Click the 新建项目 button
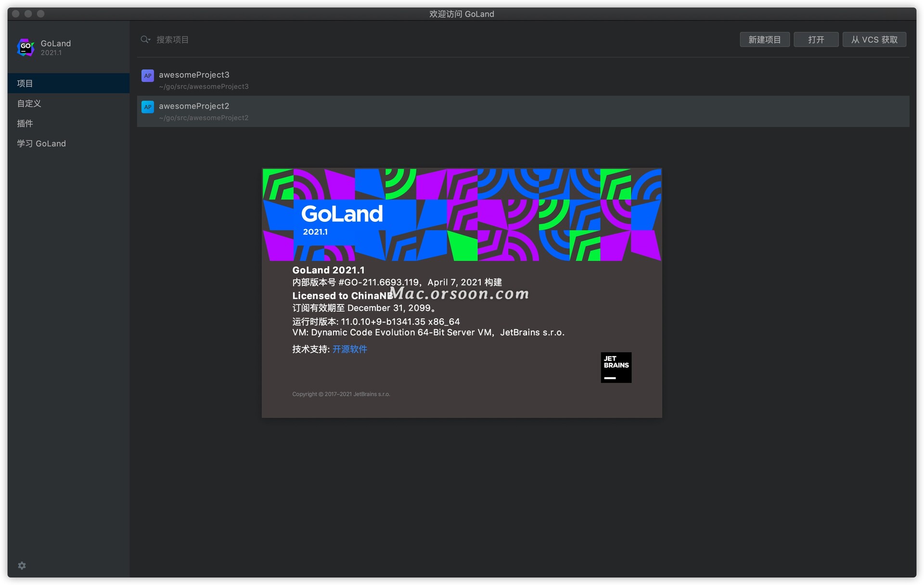 [x=765, y=39]
